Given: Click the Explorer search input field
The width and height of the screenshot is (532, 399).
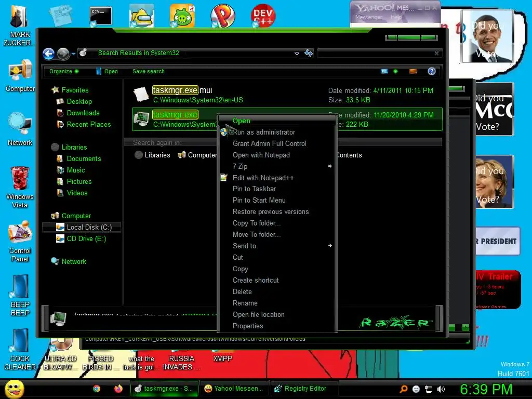Looking at the screenshot, I should point(375,54).
